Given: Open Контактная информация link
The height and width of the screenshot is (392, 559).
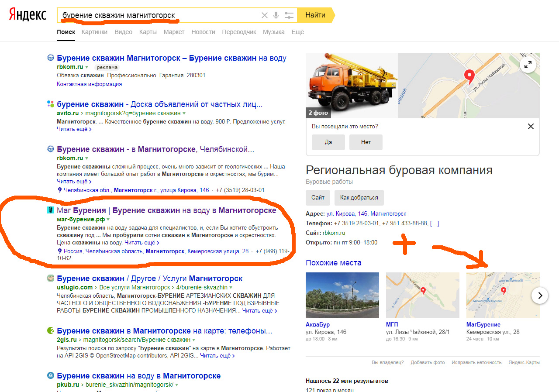Looking at the screenshot, I should pos(89,84).
